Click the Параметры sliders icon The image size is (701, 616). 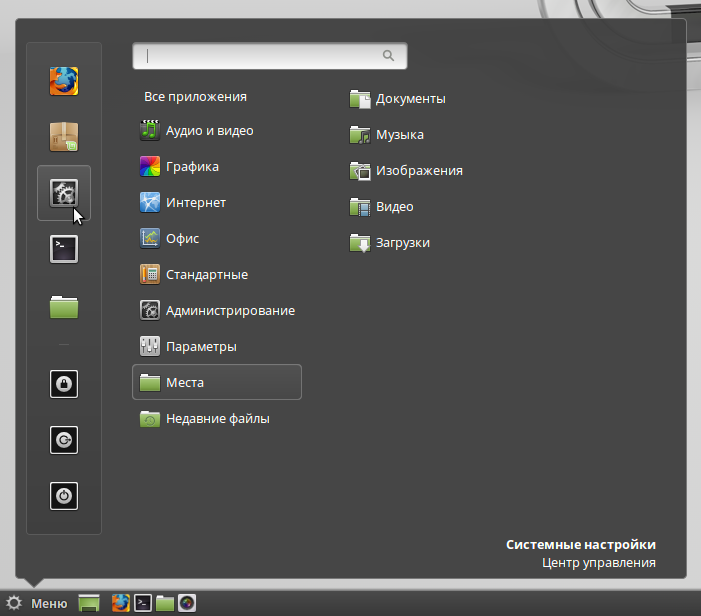[x=150, y=346]
